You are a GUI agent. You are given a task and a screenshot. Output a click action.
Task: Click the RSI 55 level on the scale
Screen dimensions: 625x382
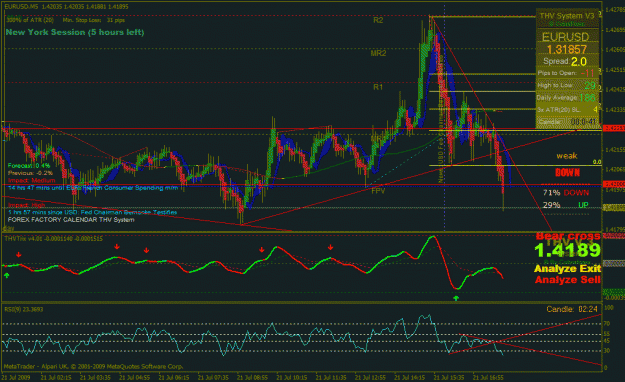point(607,334)
